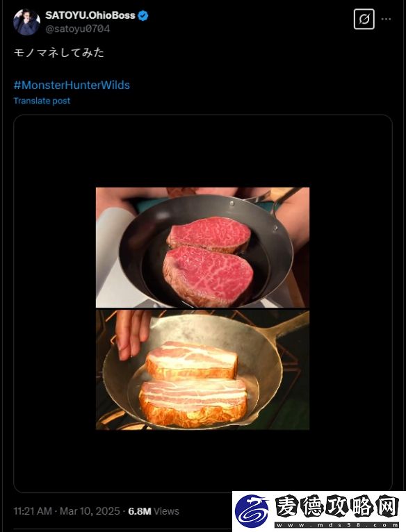Screen dimensions: 406x532
Task: Open the real wagyu steak pan photo
Action: click(x=202, y=247)
